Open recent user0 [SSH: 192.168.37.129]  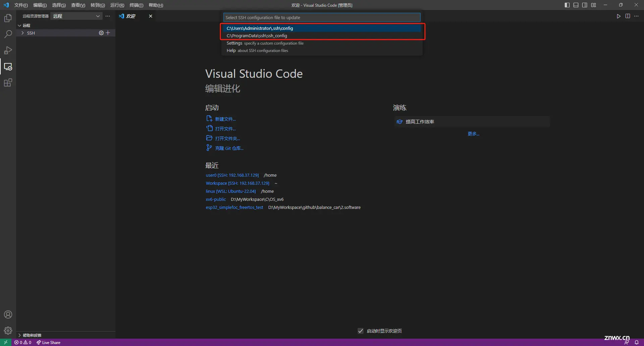click(232, 175)
